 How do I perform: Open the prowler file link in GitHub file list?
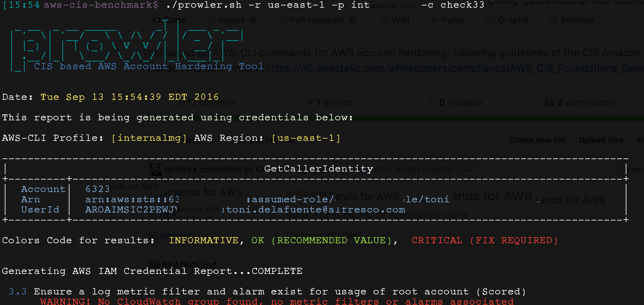point(176,236)
